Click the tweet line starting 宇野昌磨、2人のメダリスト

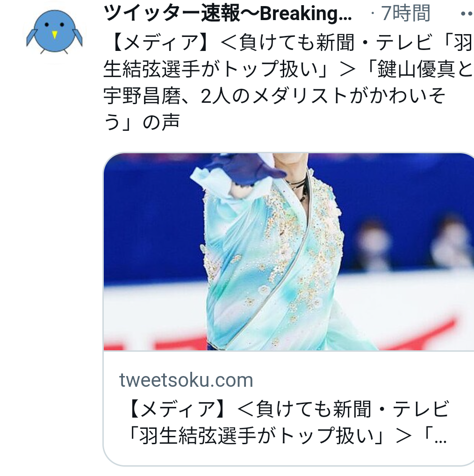pyautogui.click(x=274, y=96)
